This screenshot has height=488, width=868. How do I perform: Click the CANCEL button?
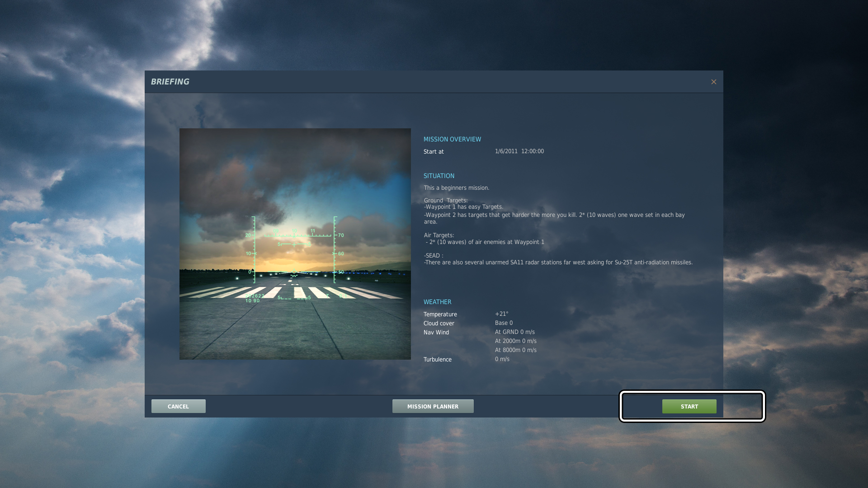pyautogui.click(x=178, y=406)
